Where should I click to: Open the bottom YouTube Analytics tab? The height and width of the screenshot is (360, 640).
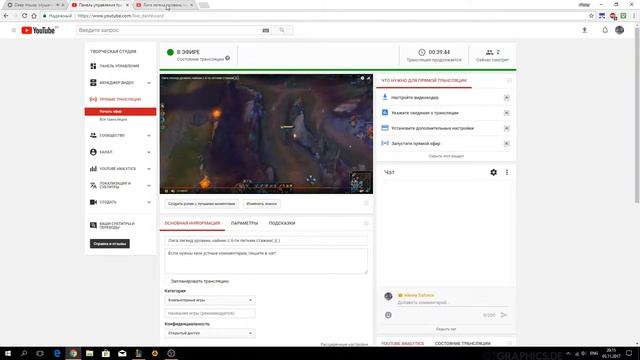[x=402, y=344]
